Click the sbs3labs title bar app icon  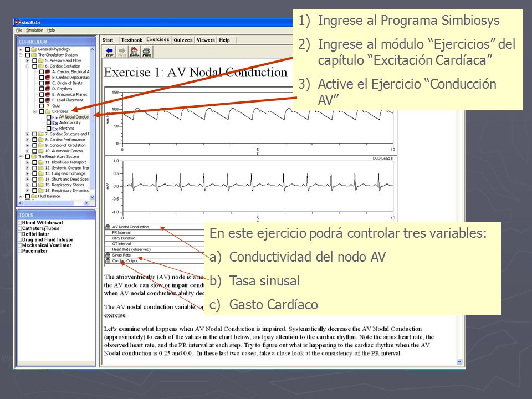pyautogui.click(x=18, y=22)
